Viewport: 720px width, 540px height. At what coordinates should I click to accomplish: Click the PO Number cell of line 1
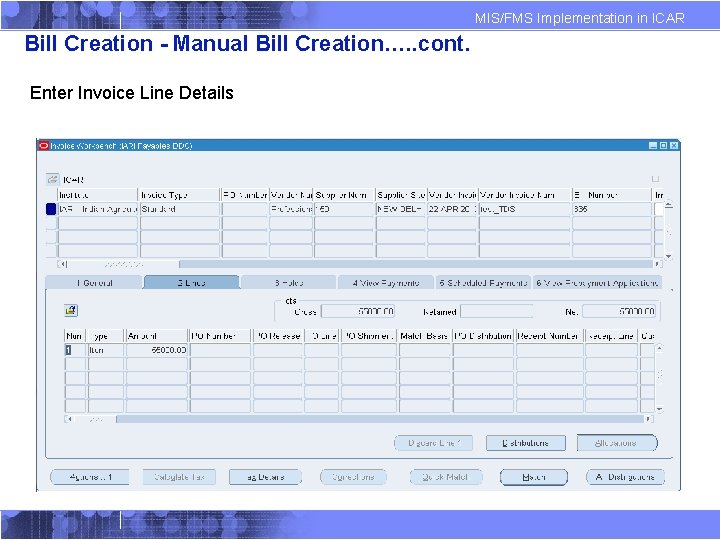point(220,350)
